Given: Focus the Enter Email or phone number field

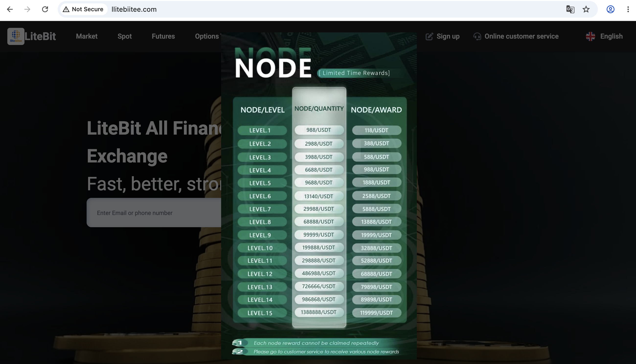Looking at the screenshot, I should click(x=154, y=213).
